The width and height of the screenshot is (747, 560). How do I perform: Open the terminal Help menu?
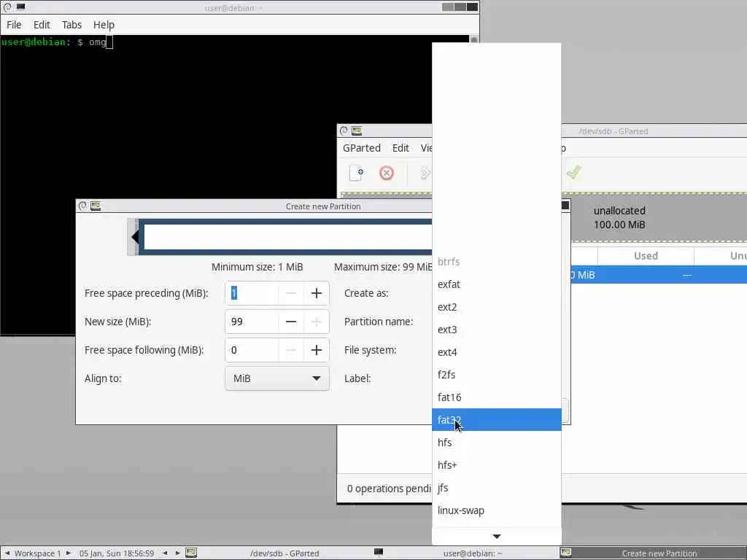[x=104, y=25]
